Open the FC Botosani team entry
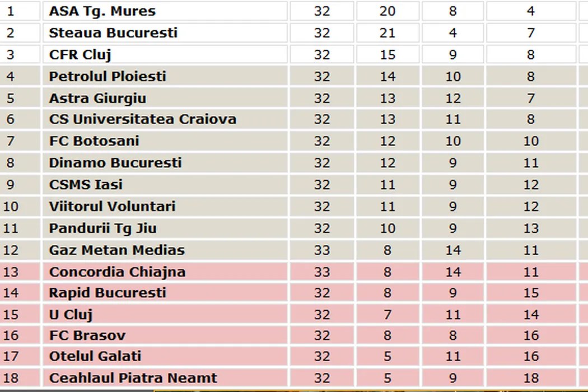The width and height of the screenshot is (588, 392). click(94, 141)
